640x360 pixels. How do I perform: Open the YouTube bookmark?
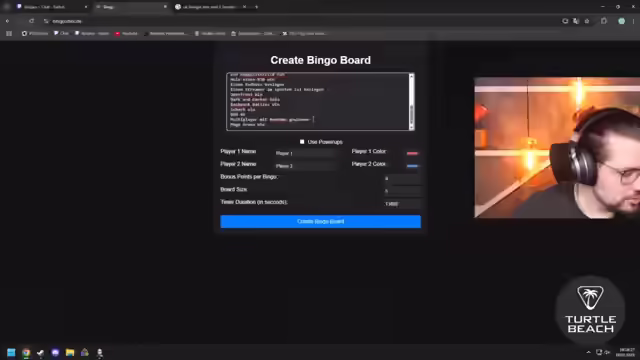click(127, 33)
